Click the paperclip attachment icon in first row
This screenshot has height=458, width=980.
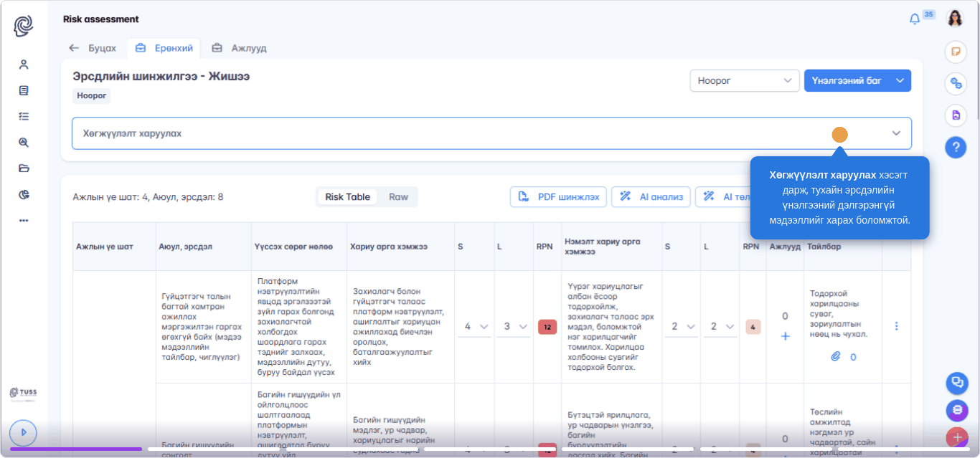tap(836, 356)
